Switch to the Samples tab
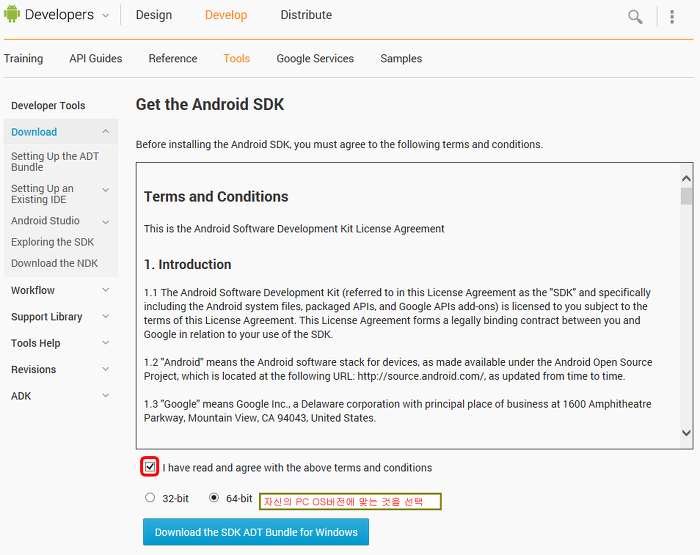Viewport: 700px width, 555px height. [x=401, y=58]
